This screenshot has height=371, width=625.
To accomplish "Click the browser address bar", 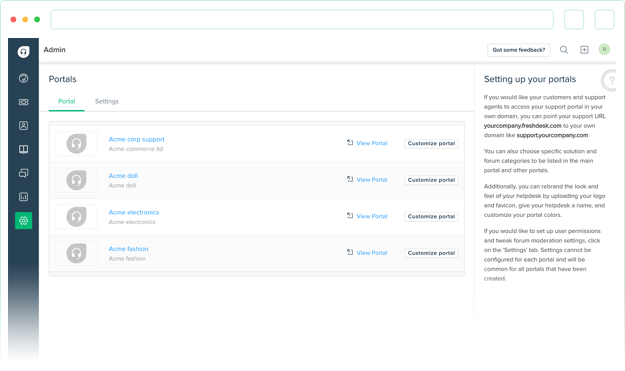I will (302, 20).
